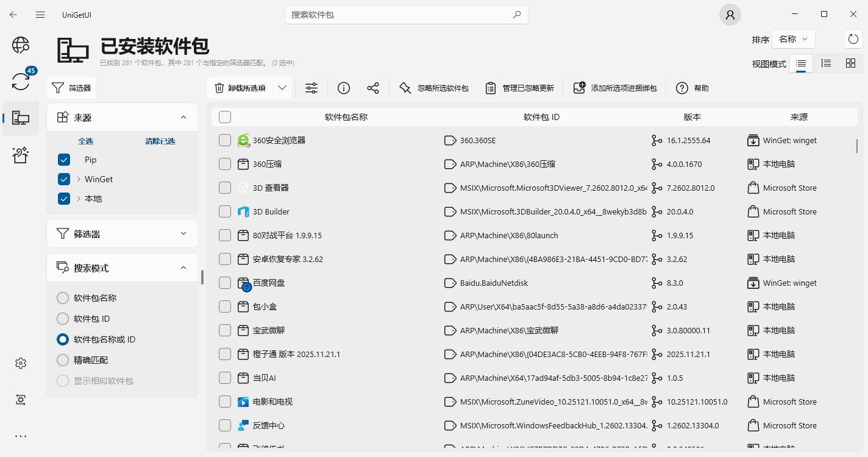The image size is (868, 457).
Task: Open the more options ellipsis
Action: coord(21,436)
